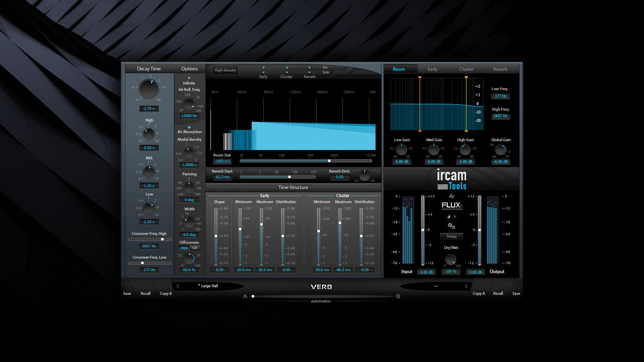Click the orange low crossover marker in graph
This screenshot has height=362, width=644.
tap(420, 104)
